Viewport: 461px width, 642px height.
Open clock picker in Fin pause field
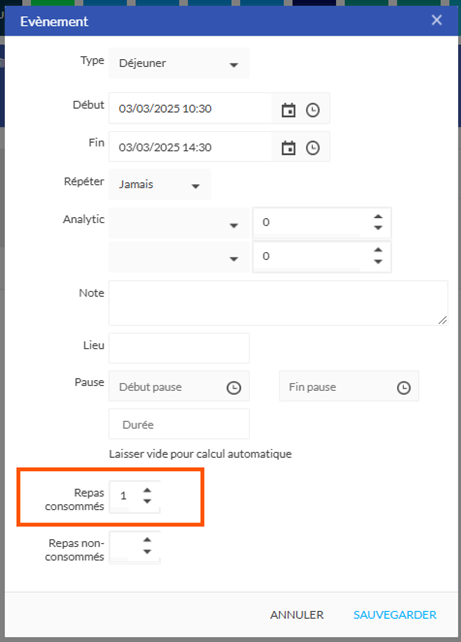coord(404,387)
